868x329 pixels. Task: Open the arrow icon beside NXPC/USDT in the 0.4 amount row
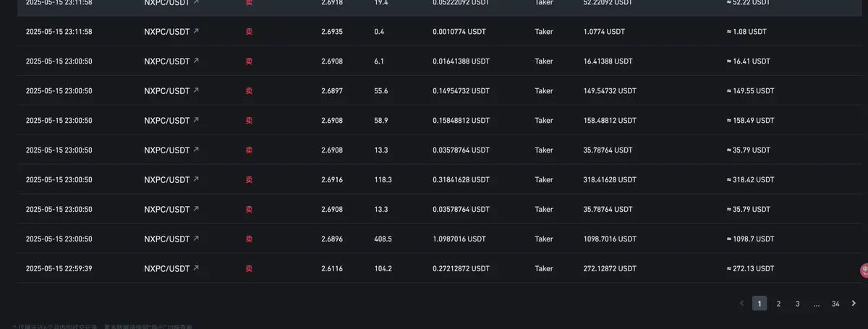(196, 32)
